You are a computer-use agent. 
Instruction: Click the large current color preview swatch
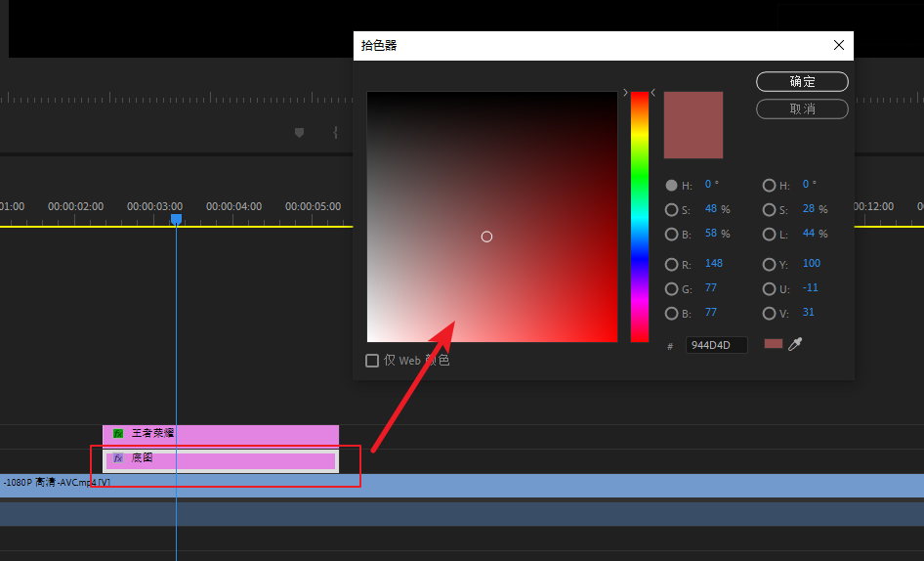point(693,125)
